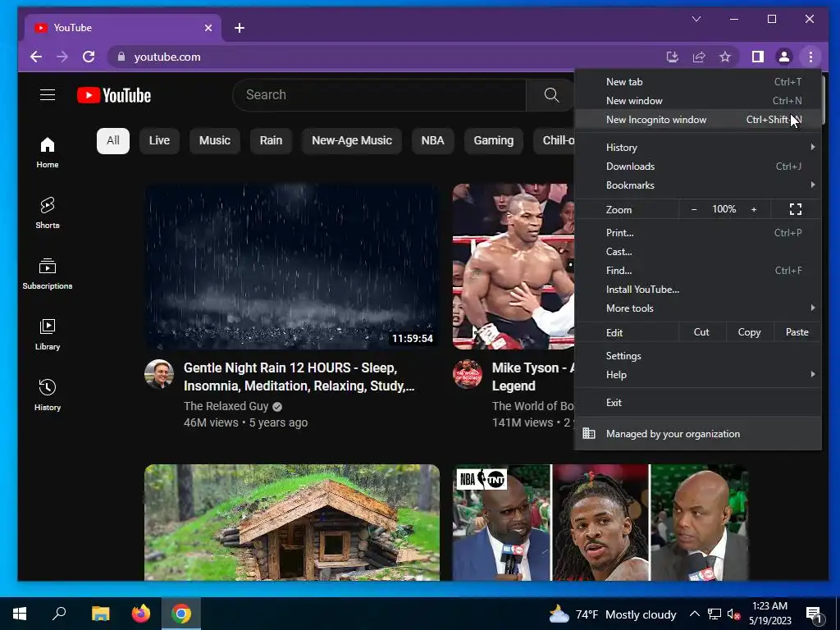Open Firefox from the taskbar
Viewport: 840px width, 630px height.
[x=141, y=614]
